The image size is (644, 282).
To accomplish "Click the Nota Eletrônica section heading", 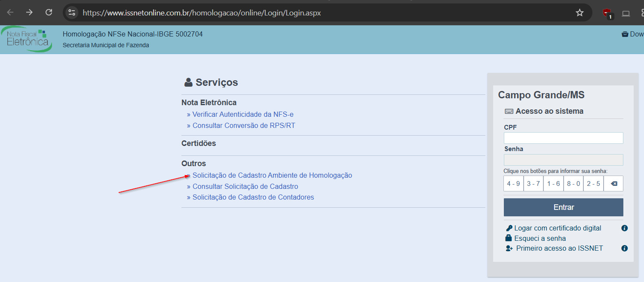I will 209,103.
